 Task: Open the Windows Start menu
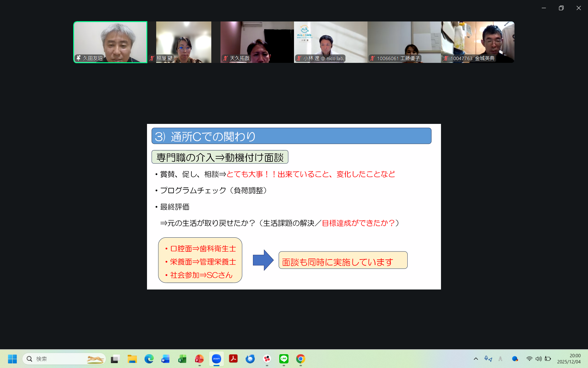coord(12,358)
